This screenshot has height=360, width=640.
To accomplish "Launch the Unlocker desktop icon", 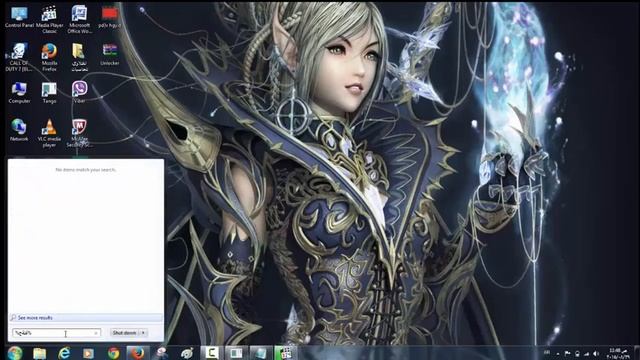I will pyautogui.click(x=109, y=54).
